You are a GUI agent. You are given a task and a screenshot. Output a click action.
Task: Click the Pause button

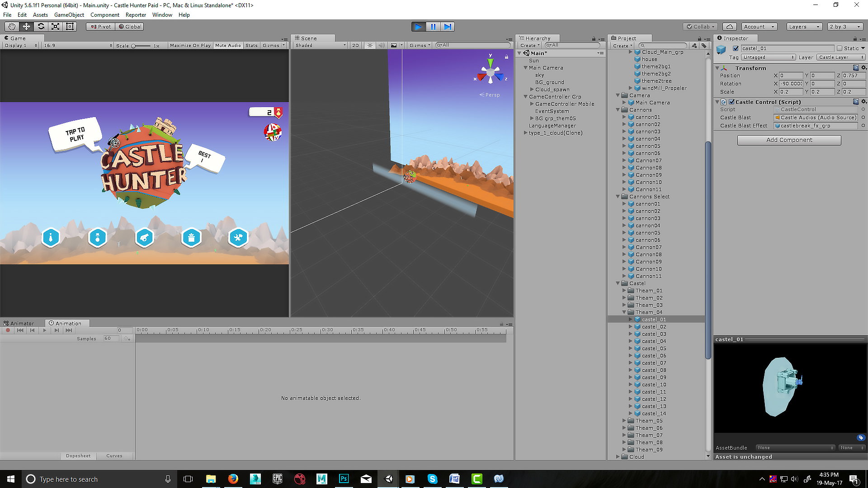433,27
